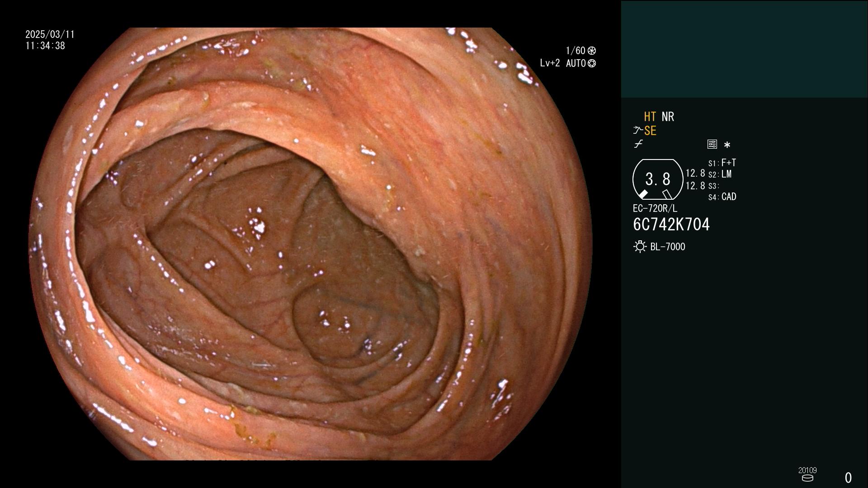Click the empty S3 switch label
The height and width of the screenshot is (488, 868).
(713, 186)
